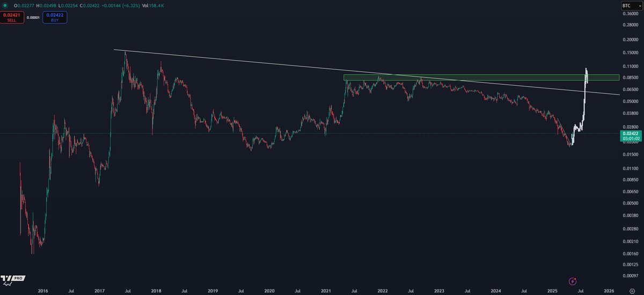Click 2018 on the time axis

pos(156,291)
